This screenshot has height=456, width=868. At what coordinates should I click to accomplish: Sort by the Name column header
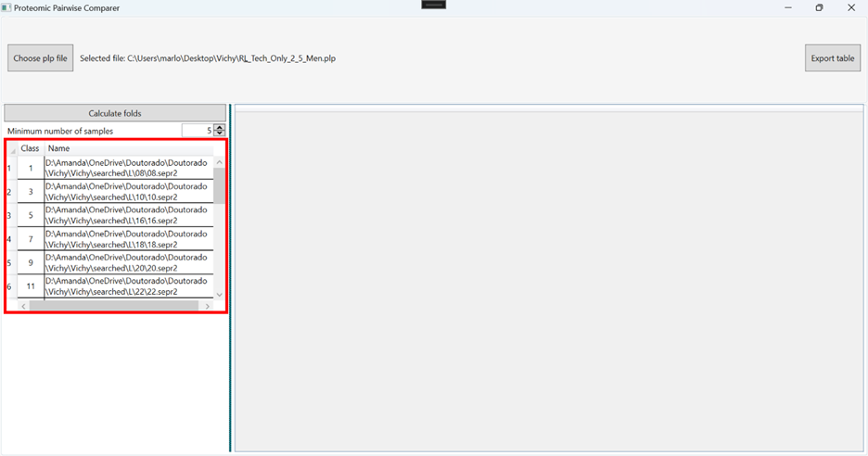click(128, 148)
